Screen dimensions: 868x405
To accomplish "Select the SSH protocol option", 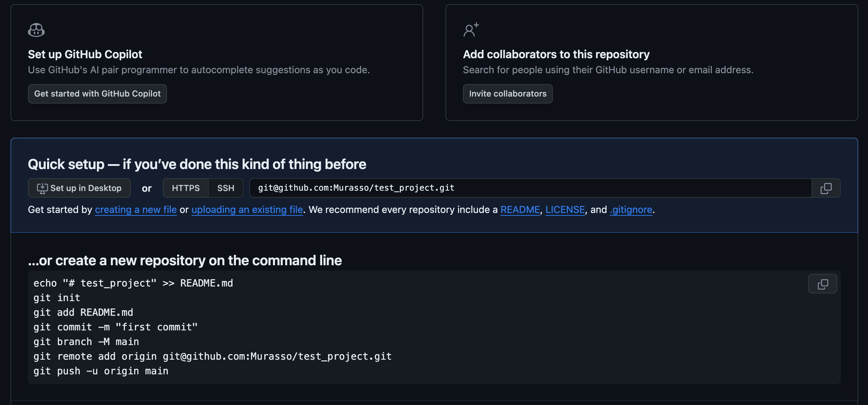I will click(x=226, y=188).
